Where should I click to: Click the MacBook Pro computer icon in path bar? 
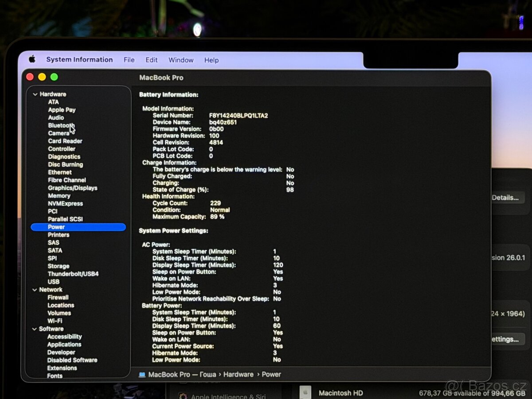(x=142, y=375)
